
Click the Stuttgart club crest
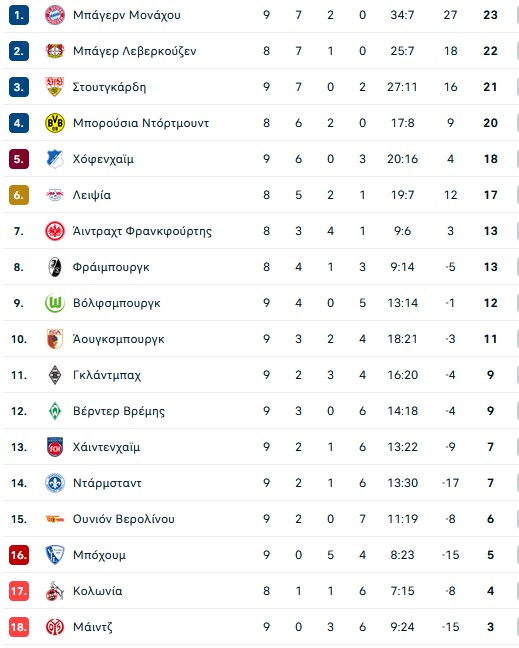pyautogui.click(x=55, y=87)
